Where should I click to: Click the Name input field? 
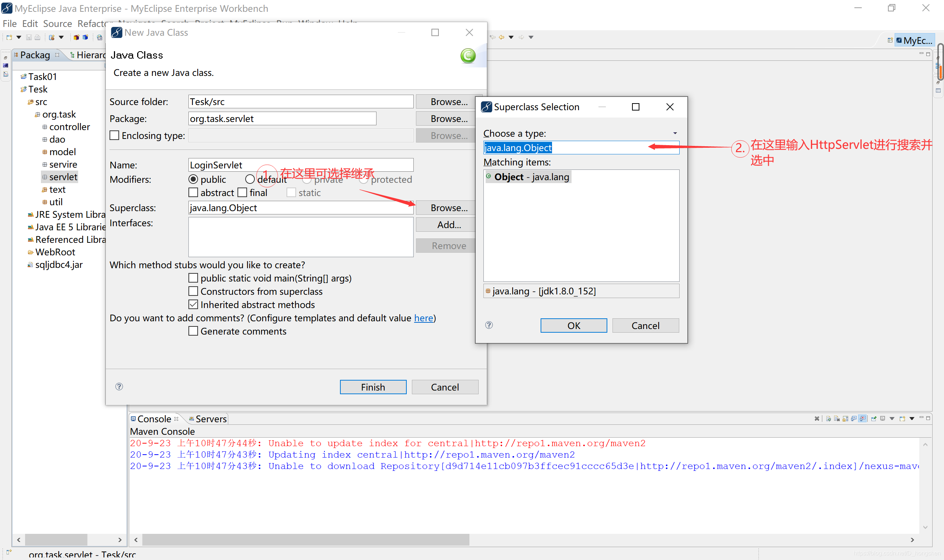click(x=301, y=165)
